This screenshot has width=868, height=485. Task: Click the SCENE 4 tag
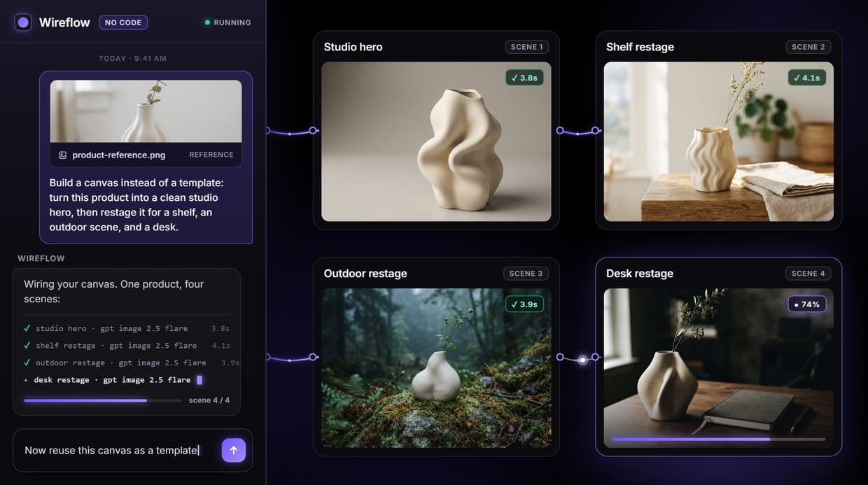point(808,274)
